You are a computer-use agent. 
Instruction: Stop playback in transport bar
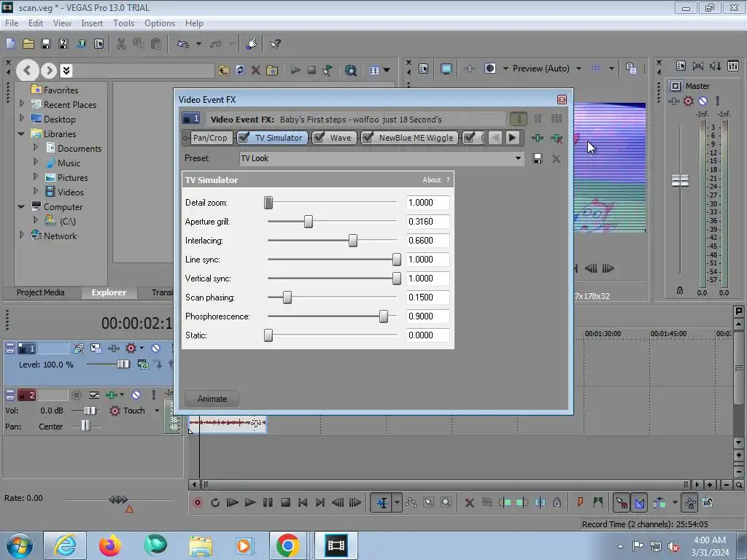[x=285, y=502]
